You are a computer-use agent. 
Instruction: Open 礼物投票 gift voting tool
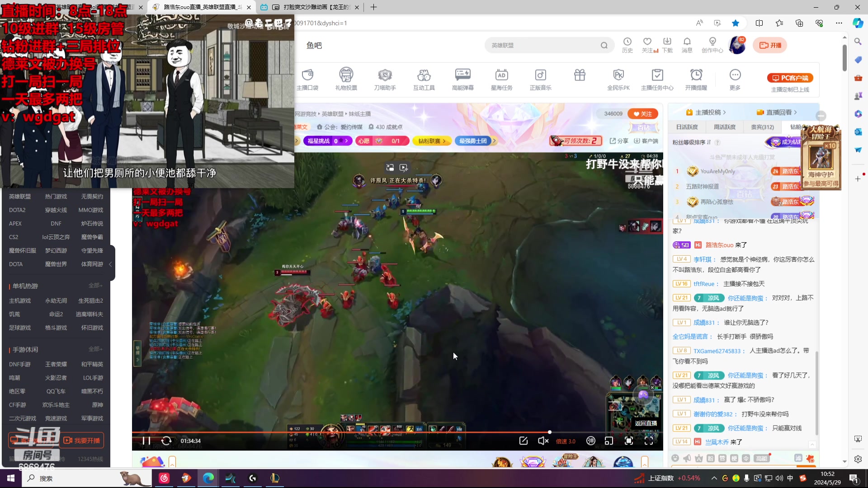click(346, 79)
